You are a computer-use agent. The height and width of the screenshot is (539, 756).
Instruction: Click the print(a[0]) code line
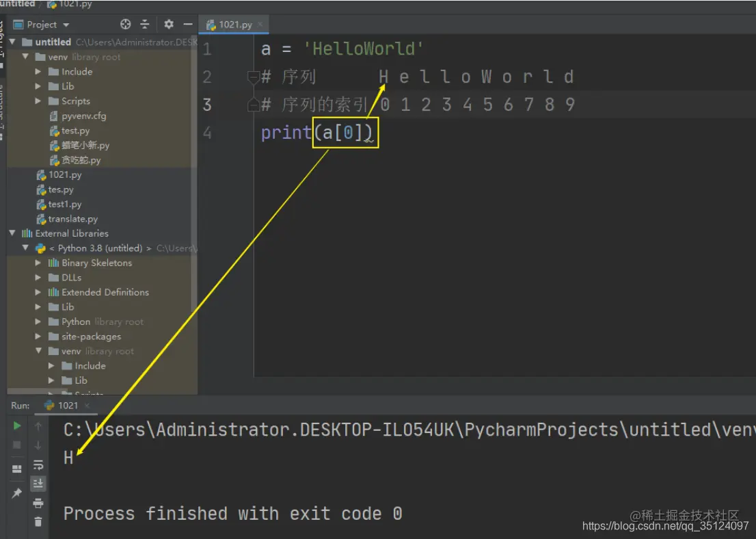click(316, 132)
